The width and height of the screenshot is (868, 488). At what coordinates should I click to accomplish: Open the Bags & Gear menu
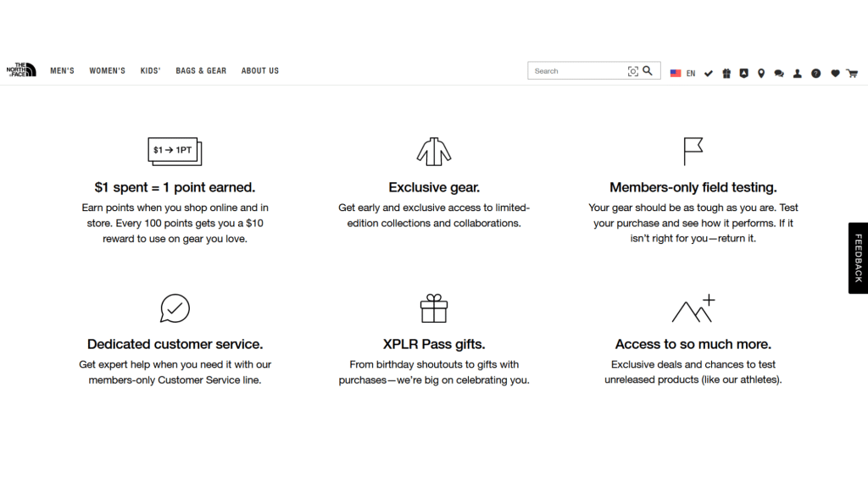(x=201, y=71)
